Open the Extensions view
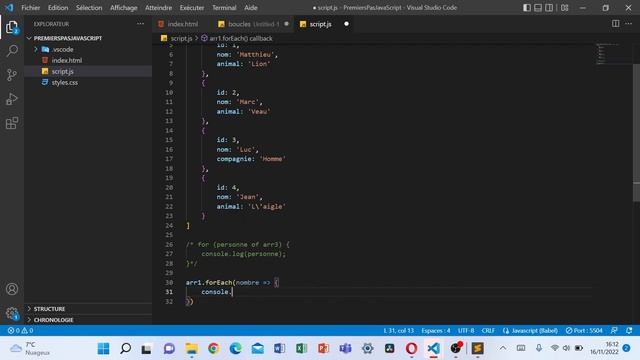 [12, 123]
